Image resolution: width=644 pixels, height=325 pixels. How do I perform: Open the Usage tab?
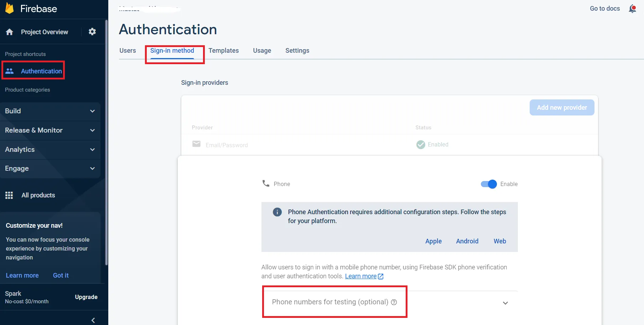262,51
